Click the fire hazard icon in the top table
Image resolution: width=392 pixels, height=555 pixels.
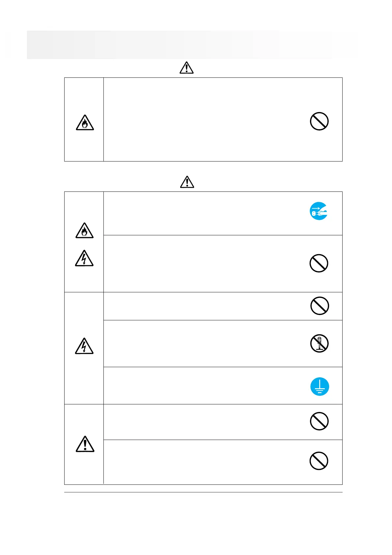pos(85,123)
